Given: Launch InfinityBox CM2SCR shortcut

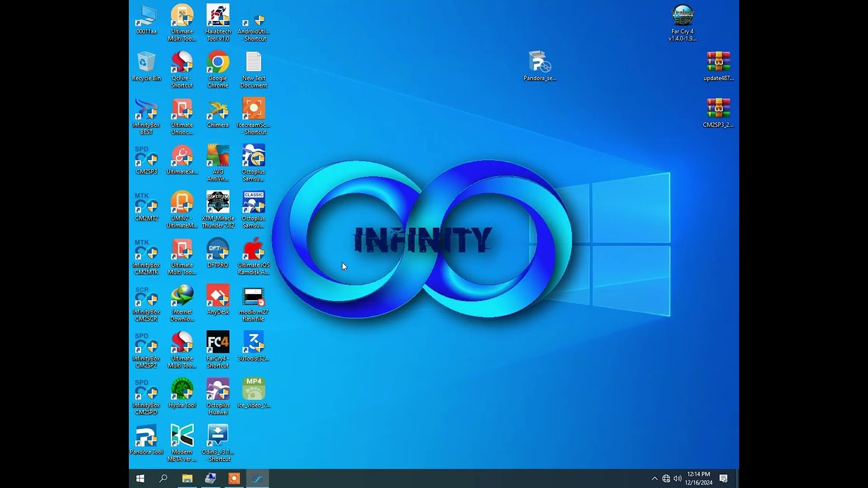Looking at the screenshot, I should click(x=146, y=303).
